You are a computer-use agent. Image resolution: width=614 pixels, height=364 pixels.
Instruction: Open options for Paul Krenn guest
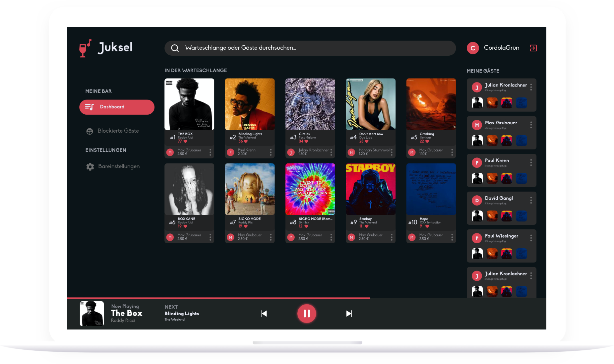pos(531,163)
